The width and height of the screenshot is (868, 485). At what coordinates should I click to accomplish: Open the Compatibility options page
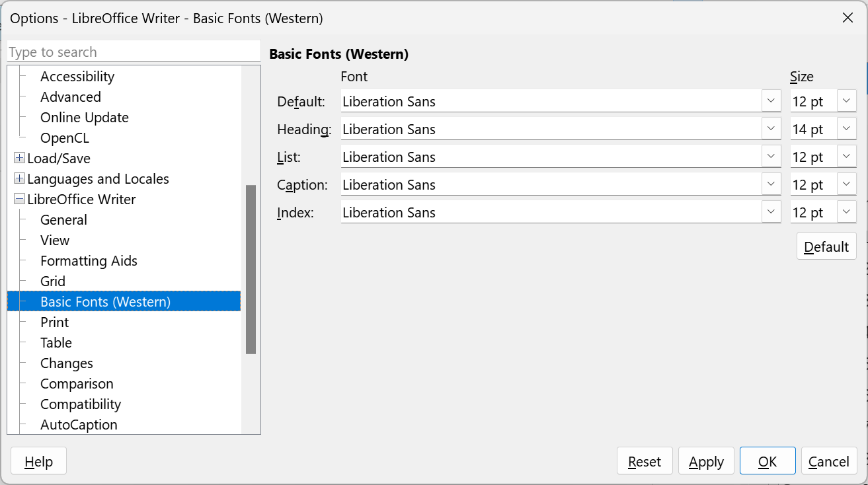tap(81, 404)
